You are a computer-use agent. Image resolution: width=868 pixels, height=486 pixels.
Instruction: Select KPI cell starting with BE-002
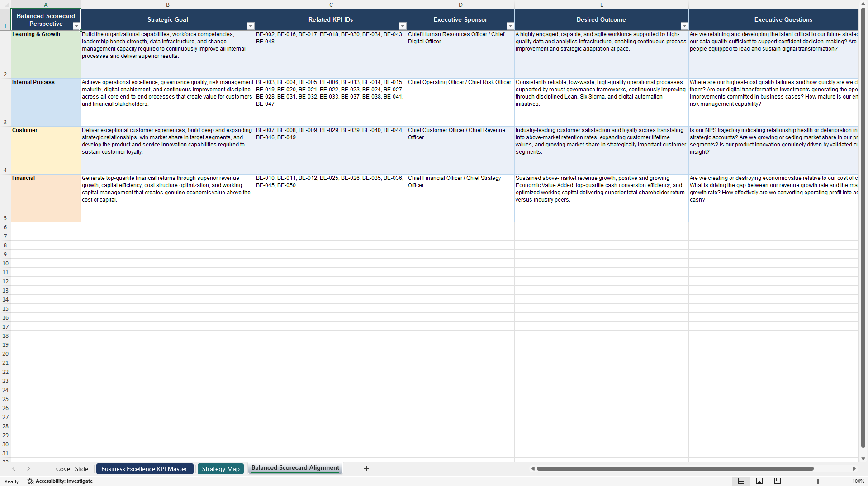click(x=331, y=55)
